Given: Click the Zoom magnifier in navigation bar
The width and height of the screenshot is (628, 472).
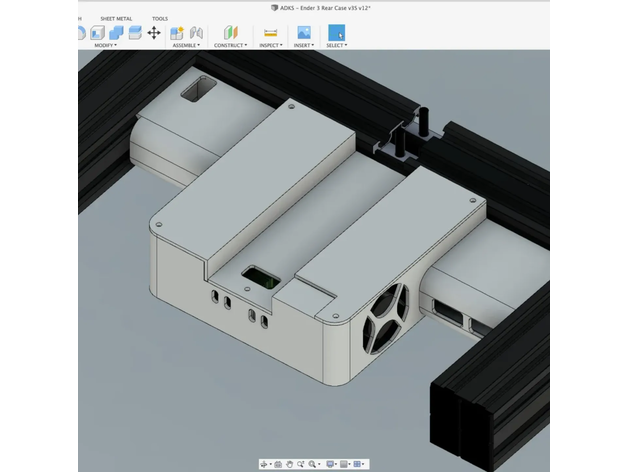Looking at the screenshot, I should [312, 464].
